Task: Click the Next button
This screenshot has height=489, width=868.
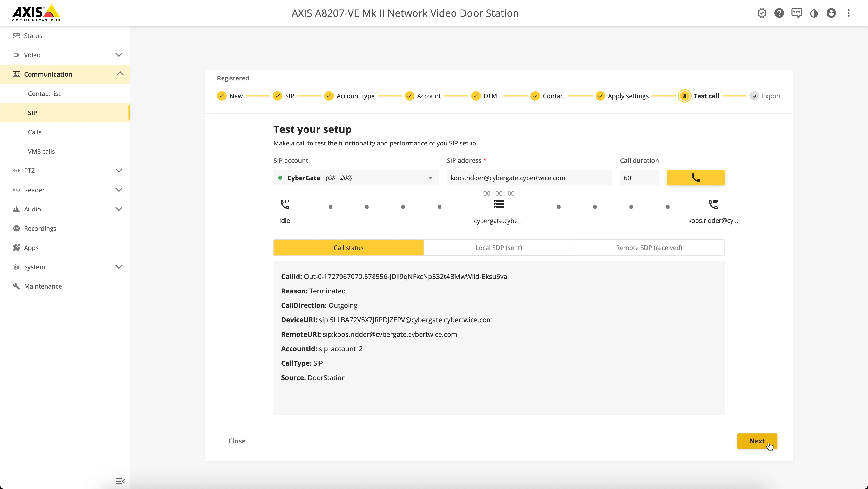Action: point(757,441)
